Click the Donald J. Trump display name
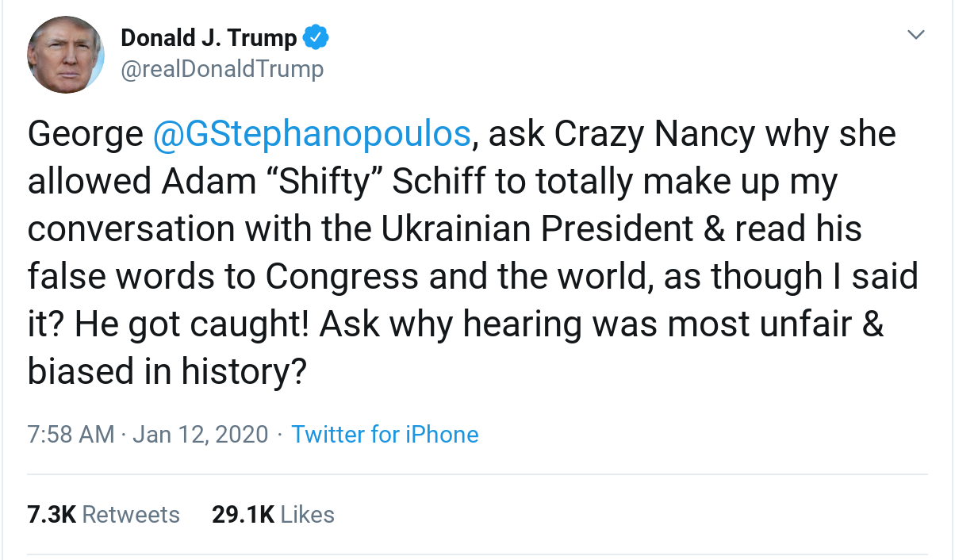Viewport: 955px width, 560px height. [x=209, y=37]
